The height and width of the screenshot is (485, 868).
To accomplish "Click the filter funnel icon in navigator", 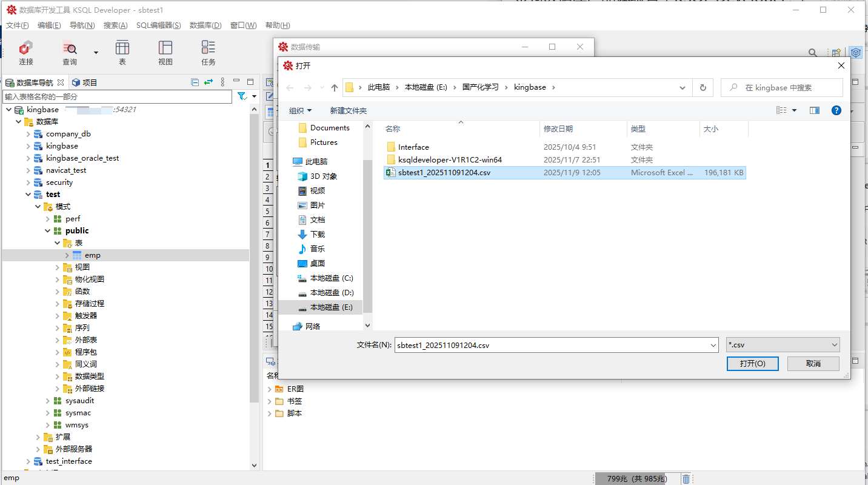I will point(241,96).
